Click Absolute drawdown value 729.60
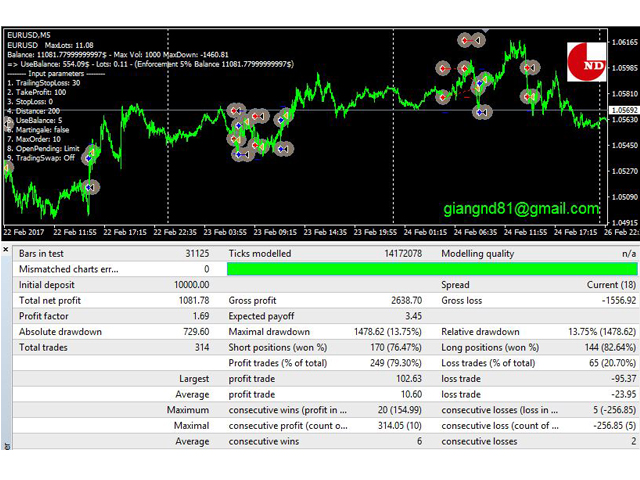The image size is (640, 480). coord(196,331)
